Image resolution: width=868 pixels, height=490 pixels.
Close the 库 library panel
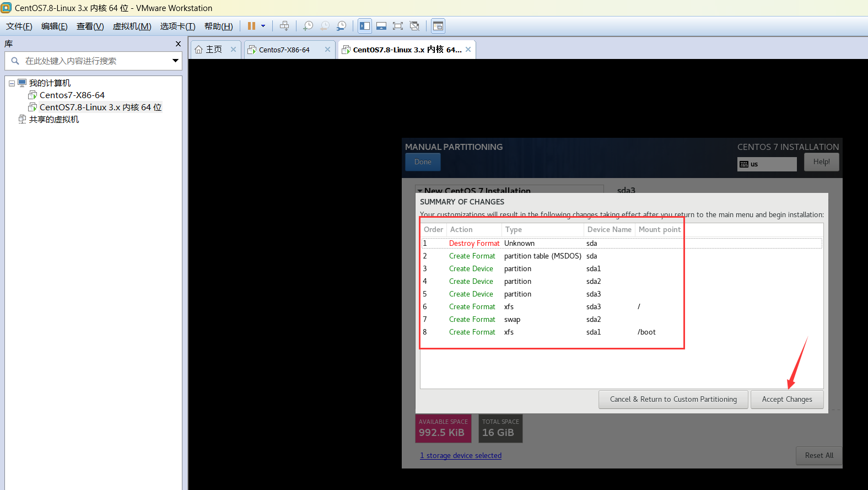[x=178, y=44]
